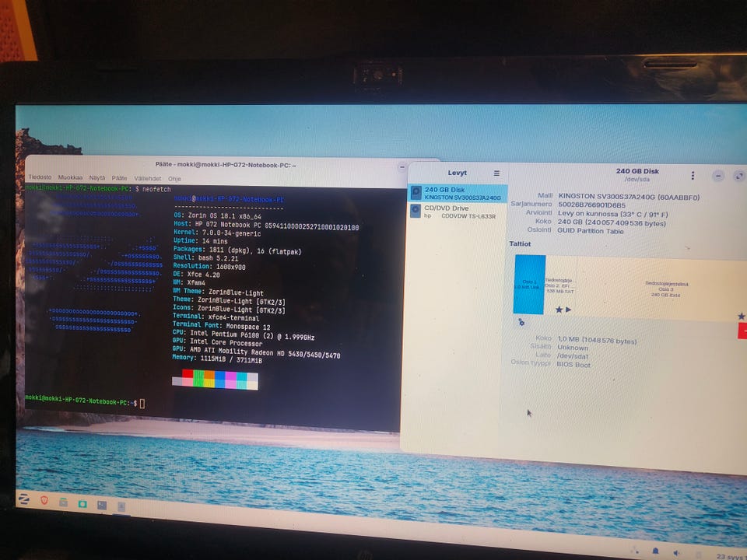747x560 pixels.
Task: Click the 'Uptime: 14 mins' line
Action: (x=201, y=241)
